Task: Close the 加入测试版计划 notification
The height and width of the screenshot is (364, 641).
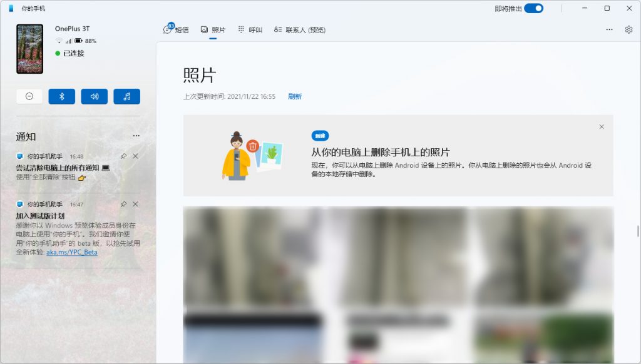Action: click(x=135, y=204)
